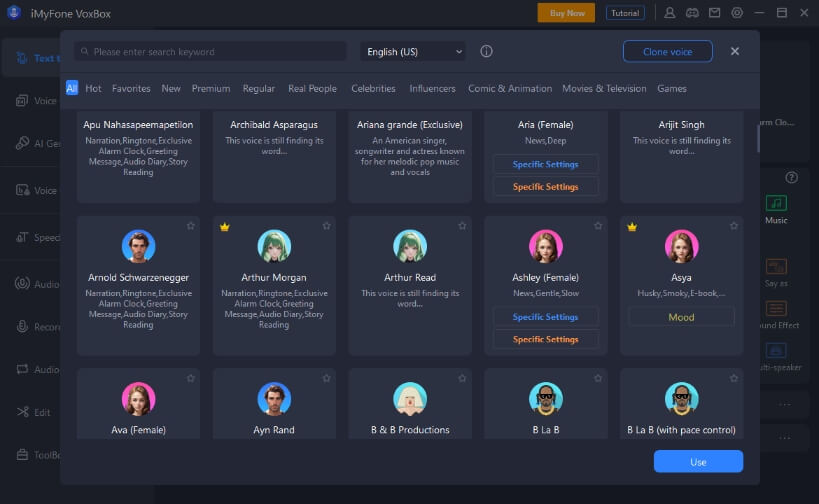Click the search keyword input field

point(210,52)
